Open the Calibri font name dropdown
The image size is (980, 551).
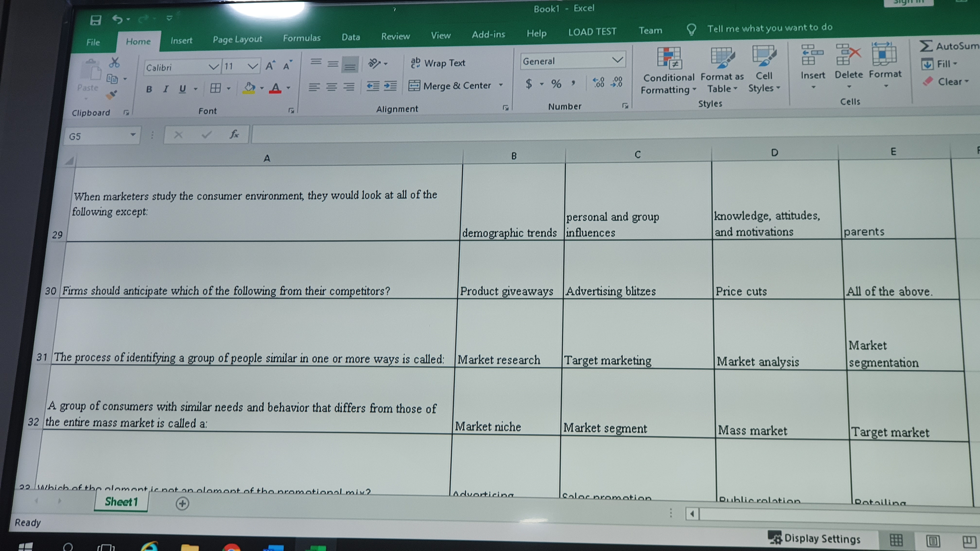tap(214, 67)
